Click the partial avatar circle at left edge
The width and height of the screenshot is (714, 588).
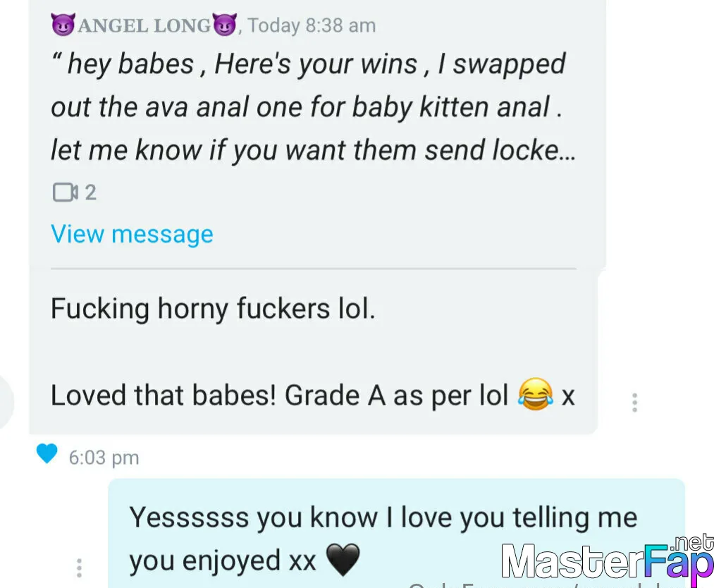click(6, 402)
